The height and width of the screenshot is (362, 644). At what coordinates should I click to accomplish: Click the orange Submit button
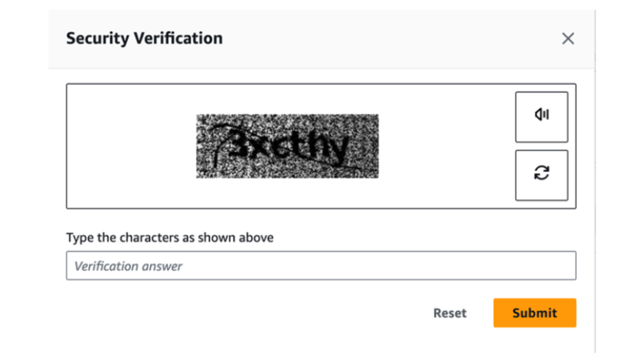pos(534,313)
